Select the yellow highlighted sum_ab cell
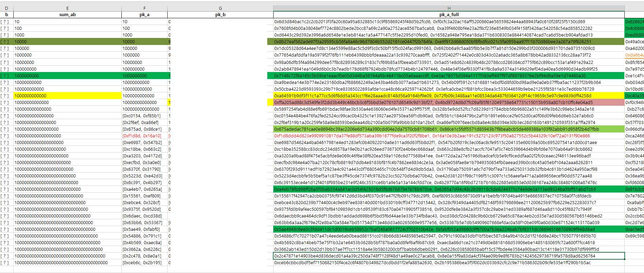This screenshot has width=644, height=273. (67, 96)
